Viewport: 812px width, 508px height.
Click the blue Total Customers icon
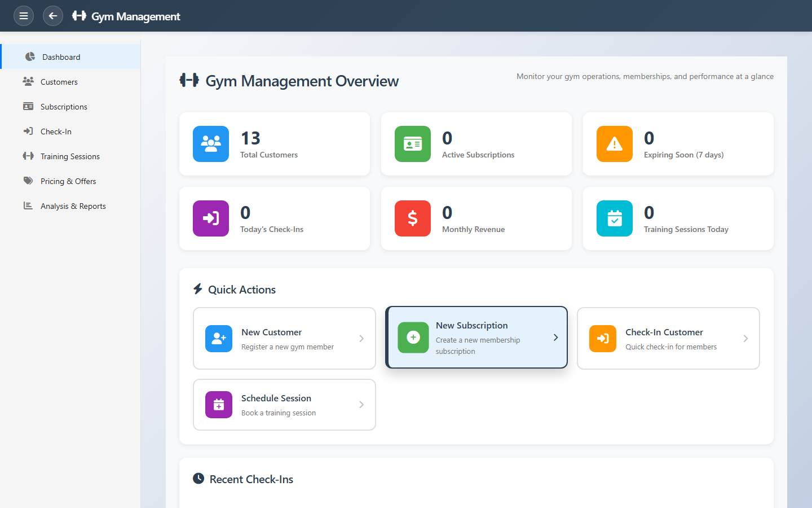tap(211, 144)
